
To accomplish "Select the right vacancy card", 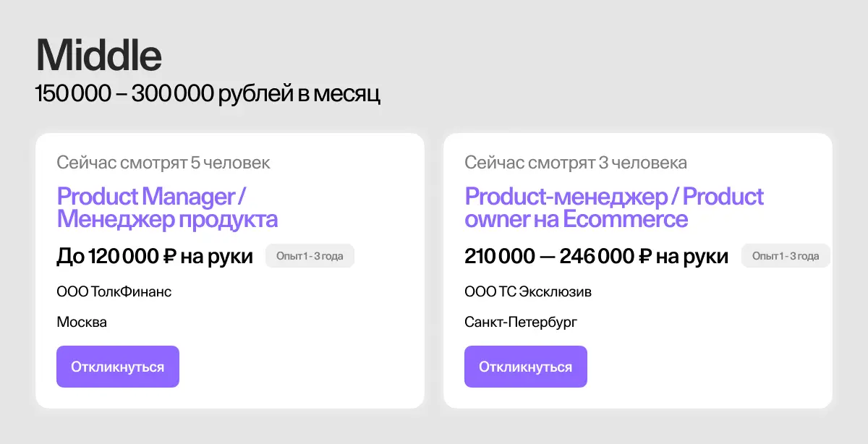I will click(638, 268).
